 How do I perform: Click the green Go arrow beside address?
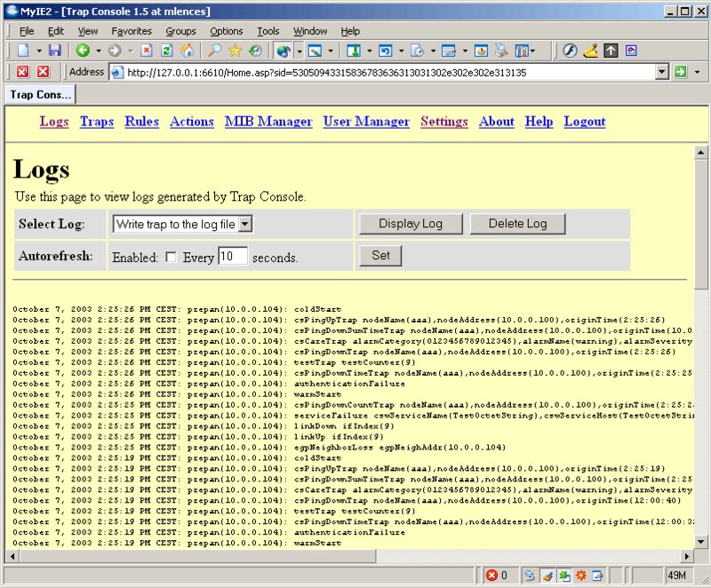pyautogui.click(x=681, y=72)
